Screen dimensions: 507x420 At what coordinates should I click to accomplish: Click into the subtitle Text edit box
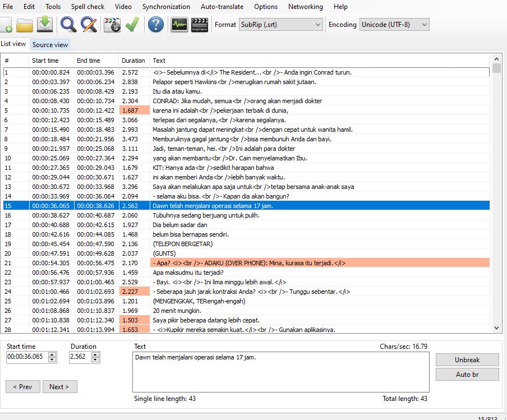click(x=280, y=372)
